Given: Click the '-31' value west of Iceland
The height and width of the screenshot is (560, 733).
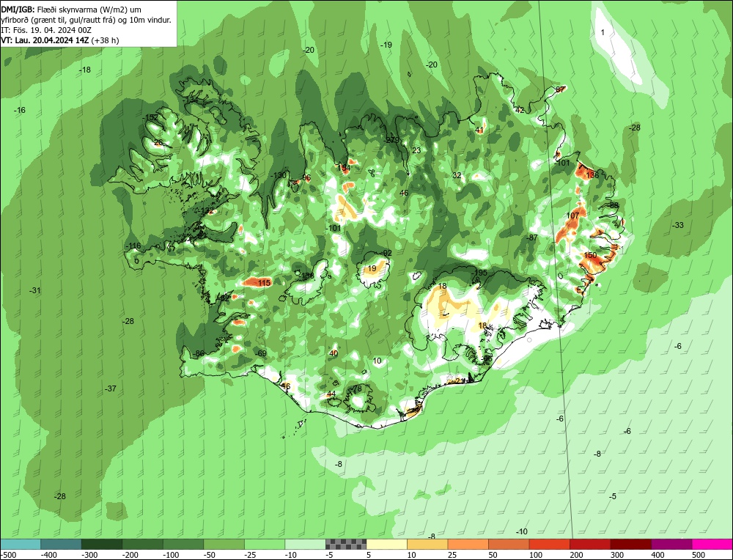Looking at the screenshot, I should coord(35,290).
